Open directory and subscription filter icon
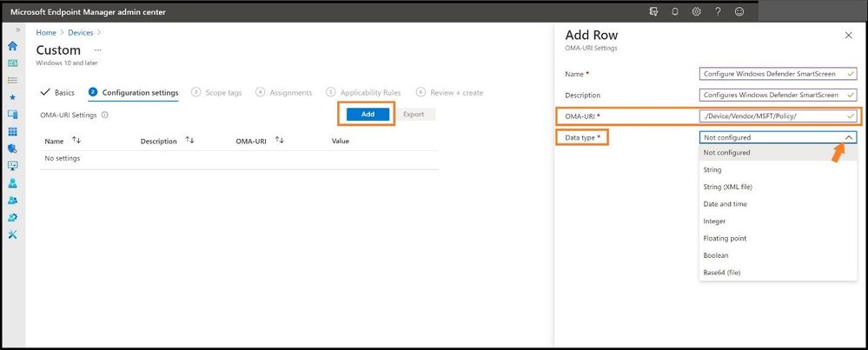The height and width of the screenshot is (350, 868). 653,11
